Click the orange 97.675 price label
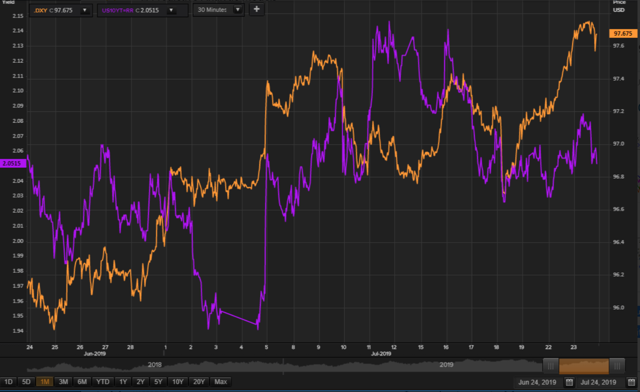Image resolution: width=640 pixels, height=392 pixels. tap(623, 33)
